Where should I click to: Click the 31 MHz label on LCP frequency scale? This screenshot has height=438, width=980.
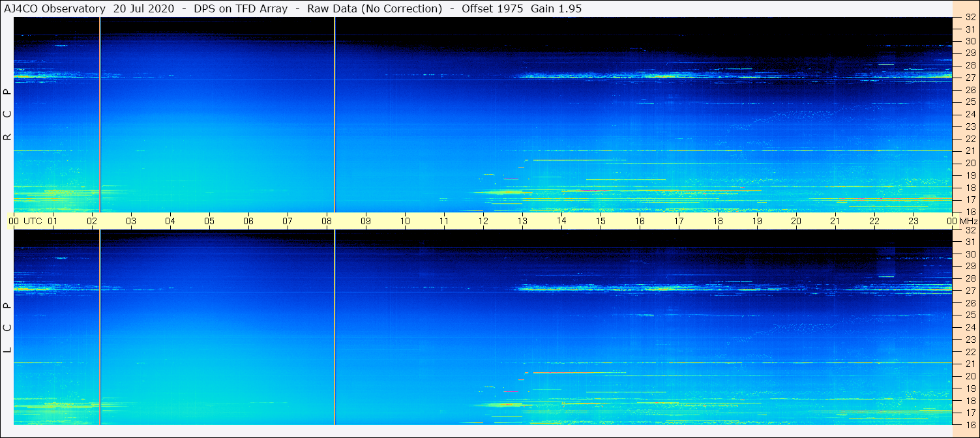[x=970, y=242]
